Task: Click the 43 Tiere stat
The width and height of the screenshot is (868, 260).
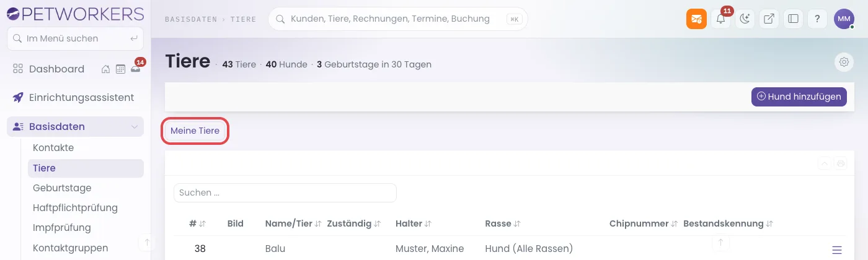Action: click(x=239, y=64)
